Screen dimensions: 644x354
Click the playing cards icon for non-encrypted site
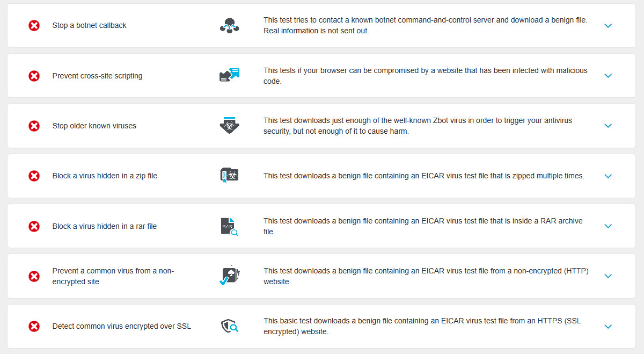click(230, 276)
